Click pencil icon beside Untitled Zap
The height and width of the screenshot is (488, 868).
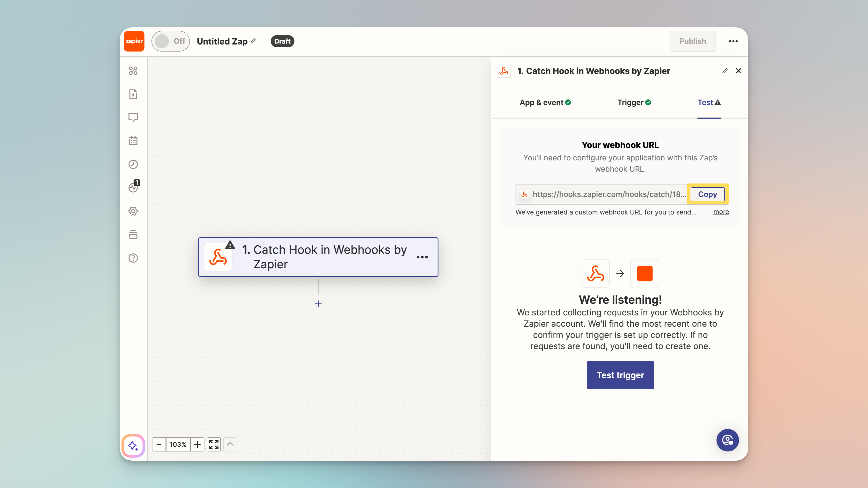click(254, 41)
